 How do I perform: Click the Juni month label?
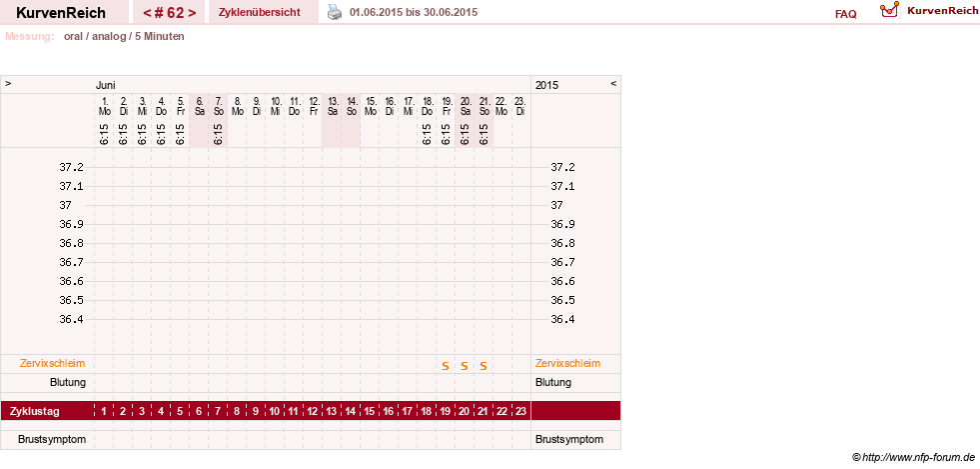pos(105,85)
